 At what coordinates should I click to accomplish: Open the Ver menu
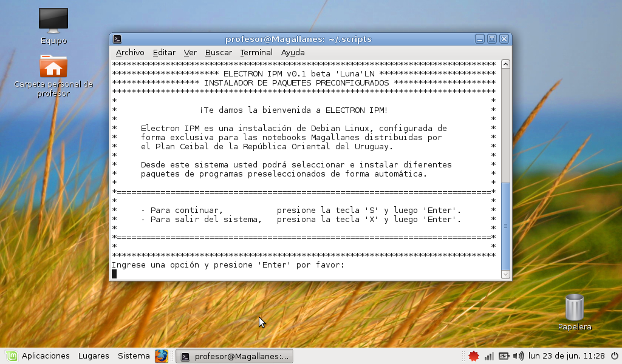[190, 53]
